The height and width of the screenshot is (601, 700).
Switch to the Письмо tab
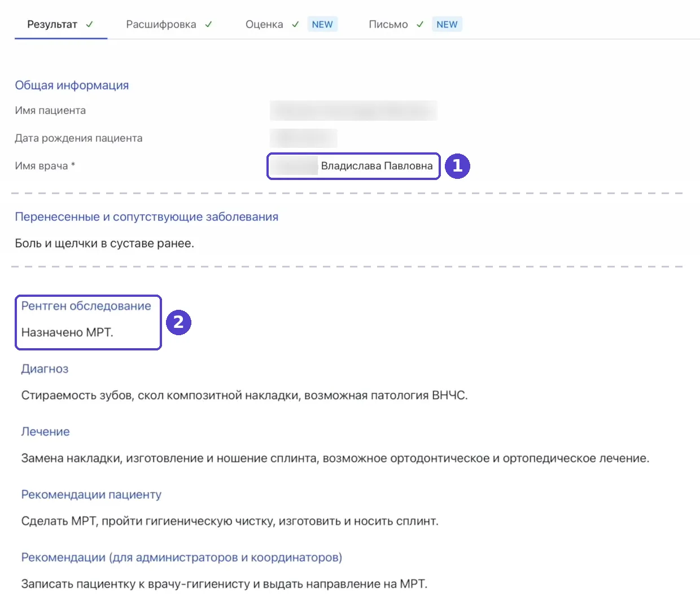[388, 24]
